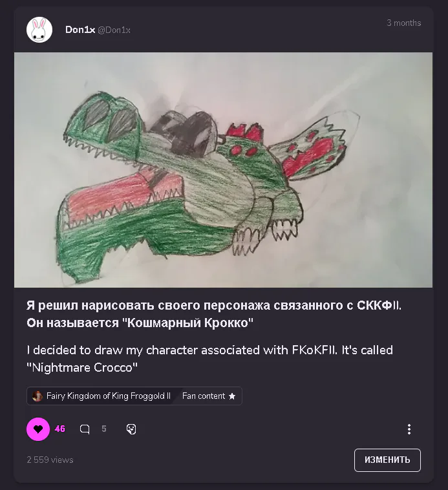Open the Russian post title starting with Я решил
Screen dimensions: 448x490
214,314
